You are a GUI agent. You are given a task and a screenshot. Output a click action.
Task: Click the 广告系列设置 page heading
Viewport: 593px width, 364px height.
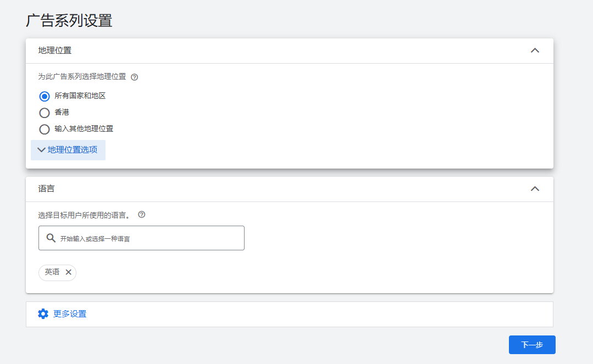[x=69, y=20]
